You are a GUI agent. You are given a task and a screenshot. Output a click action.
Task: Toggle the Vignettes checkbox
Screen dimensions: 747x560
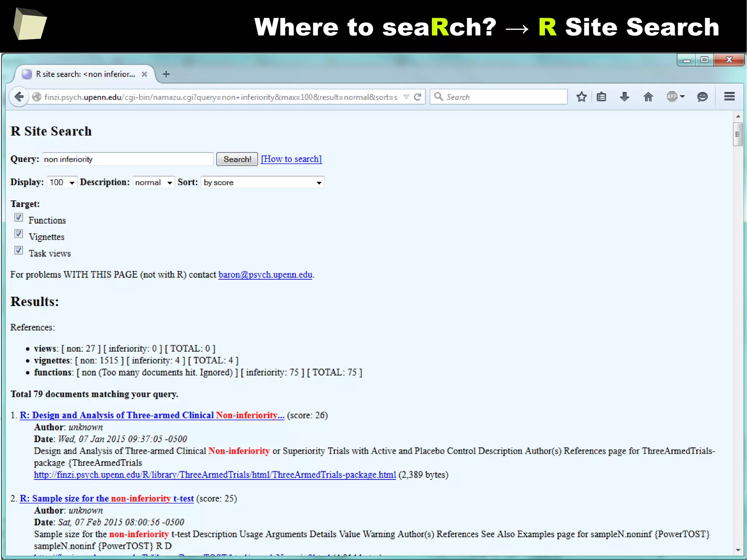[19, 234]
